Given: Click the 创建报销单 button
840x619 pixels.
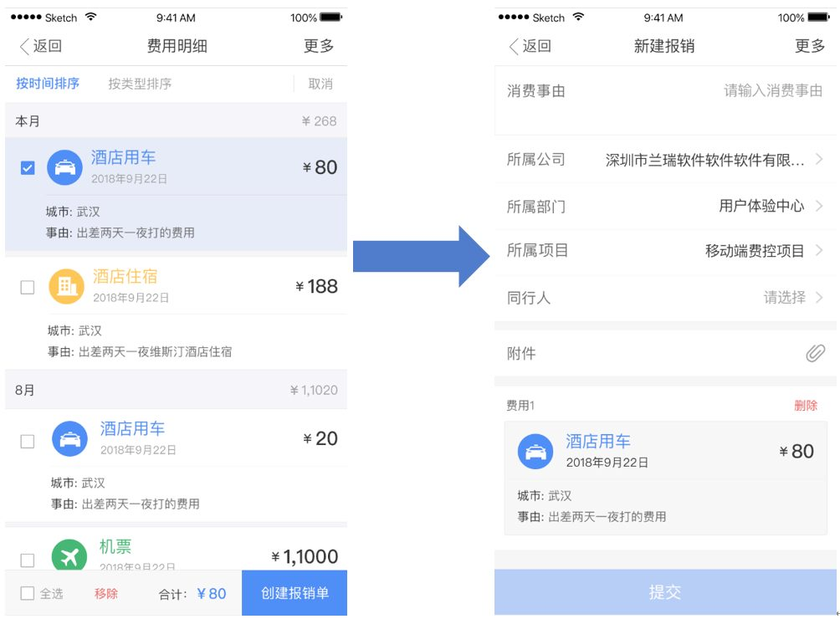Looking at the screenshot, I should tap(295, 593).
